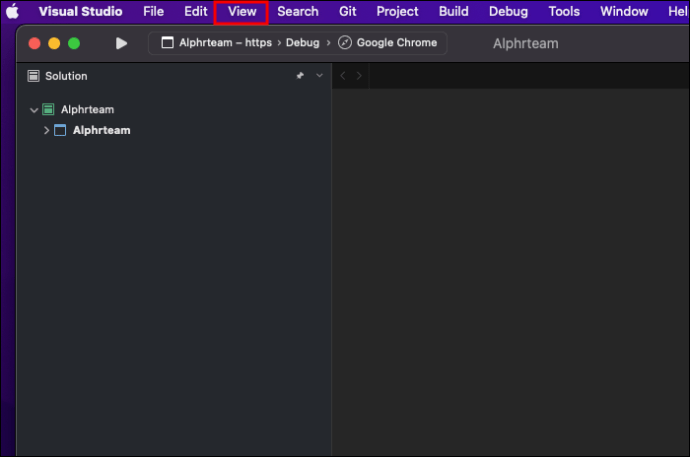Open the Debug menu
690x457 pixels.
(x=508, y=11)
